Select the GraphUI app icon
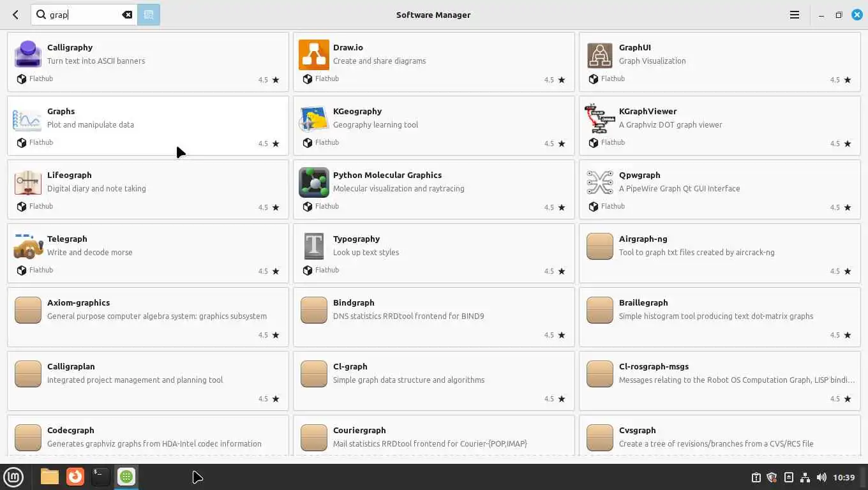868x490 pixels. pos(599,55)
